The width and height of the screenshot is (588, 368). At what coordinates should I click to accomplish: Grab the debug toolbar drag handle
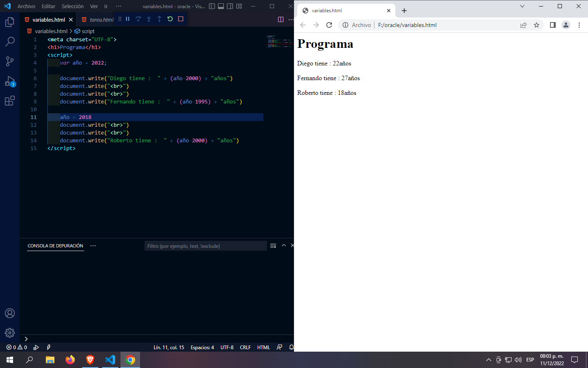click(x=120, y=19)
